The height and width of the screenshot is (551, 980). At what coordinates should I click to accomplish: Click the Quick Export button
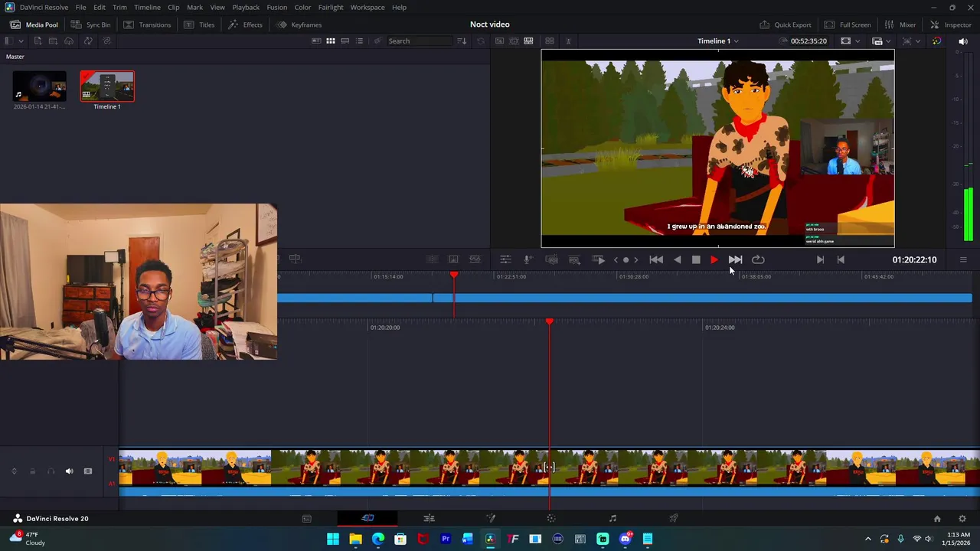(786, 24)
